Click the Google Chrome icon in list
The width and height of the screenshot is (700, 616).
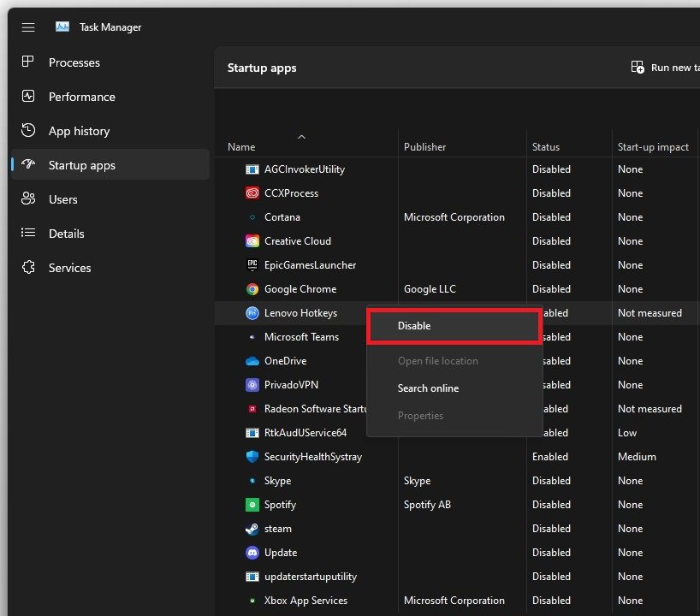click(252, 289)
